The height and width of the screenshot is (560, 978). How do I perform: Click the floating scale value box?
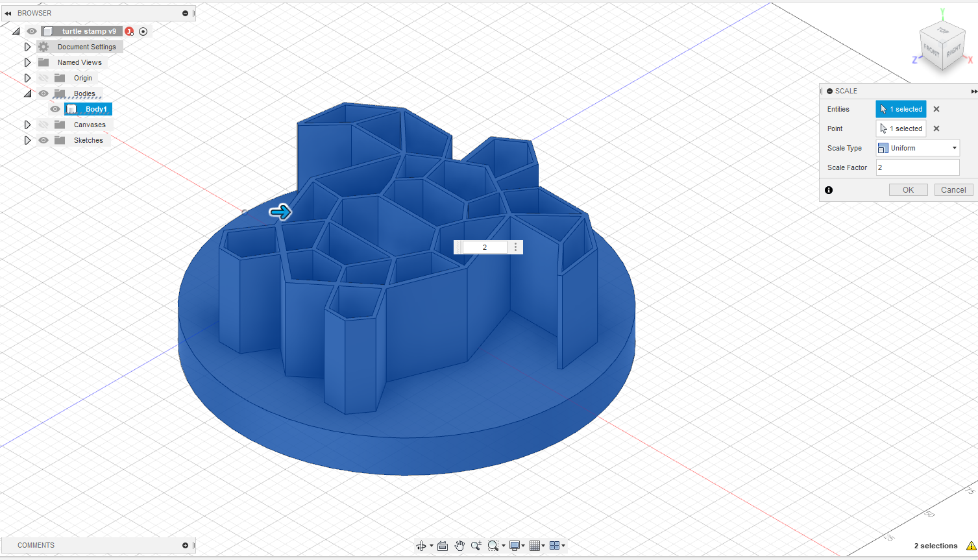pos(484,247)
